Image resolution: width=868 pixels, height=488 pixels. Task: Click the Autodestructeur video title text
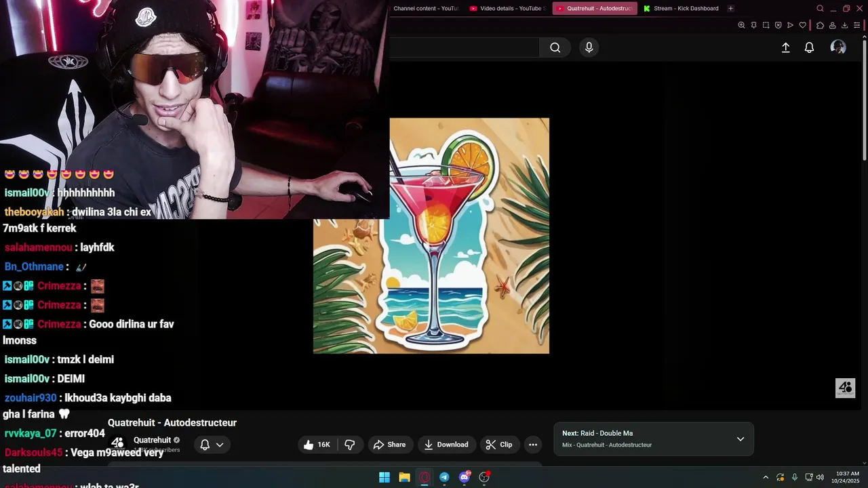point(172,423)
